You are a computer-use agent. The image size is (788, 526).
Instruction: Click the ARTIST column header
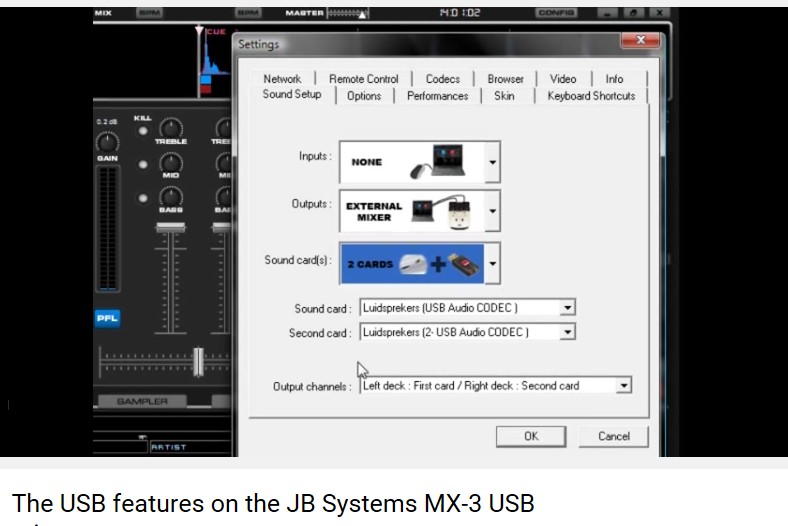(x=169, y=447)
